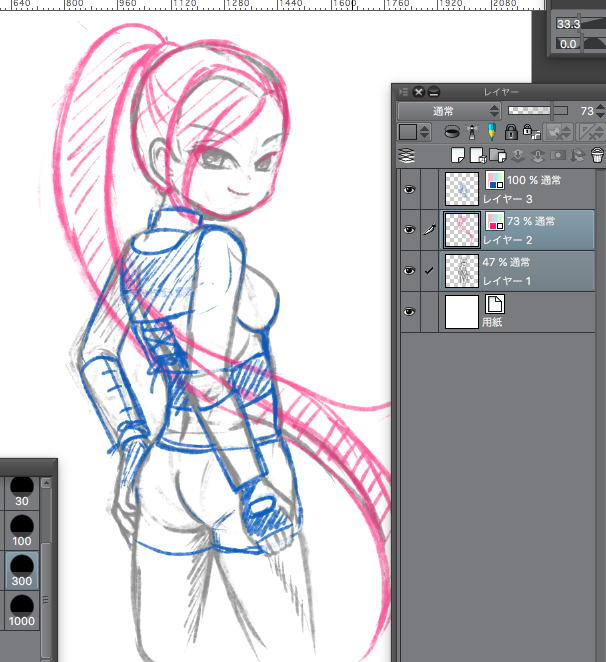606x662 pixels.
Task: Select the white 用紙 paper thumbnail
Action: click(462, 312)
